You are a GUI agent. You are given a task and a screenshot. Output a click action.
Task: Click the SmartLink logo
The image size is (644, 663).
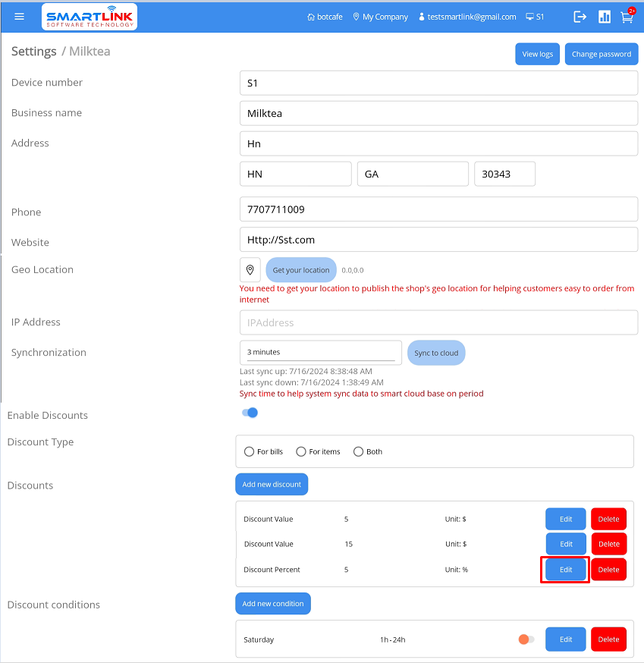coord(90,17)
